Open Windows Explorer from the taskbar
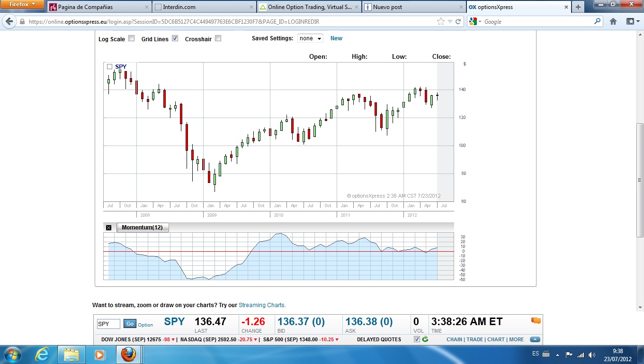The height and width of the screenshot is (364, 644). pos(72,354)
